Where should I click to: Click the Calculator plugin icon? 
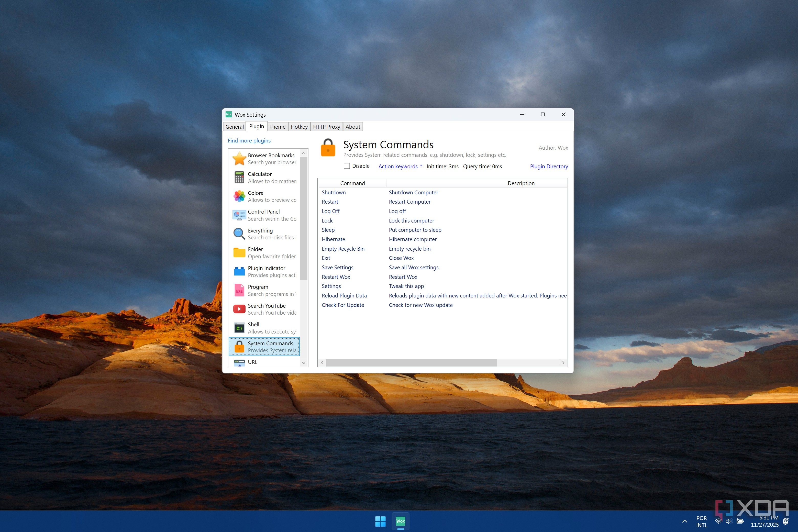(x=239, y=178)
